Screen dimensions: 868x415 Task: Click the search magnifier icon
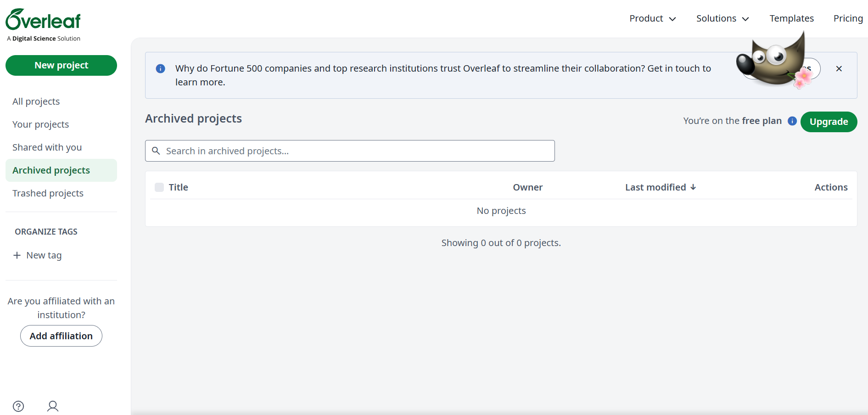point(156,151)
